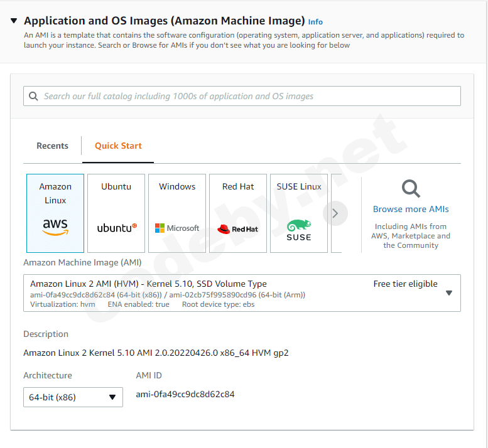Click the SUSE chameleon logo
The image size is (488, 448).
pyautogui.click(x=299, y=230)
